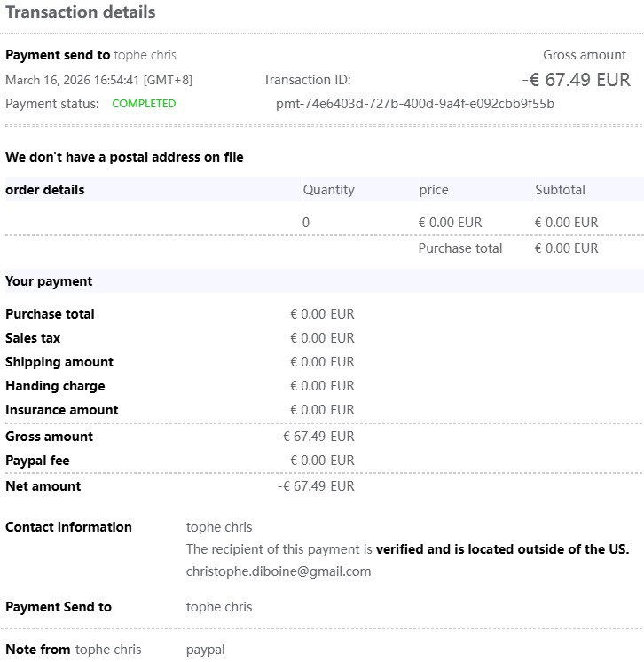This screenshot has height=662, width=644.
Task: Click the Shipping amount row label
Action: coord(59,362)
